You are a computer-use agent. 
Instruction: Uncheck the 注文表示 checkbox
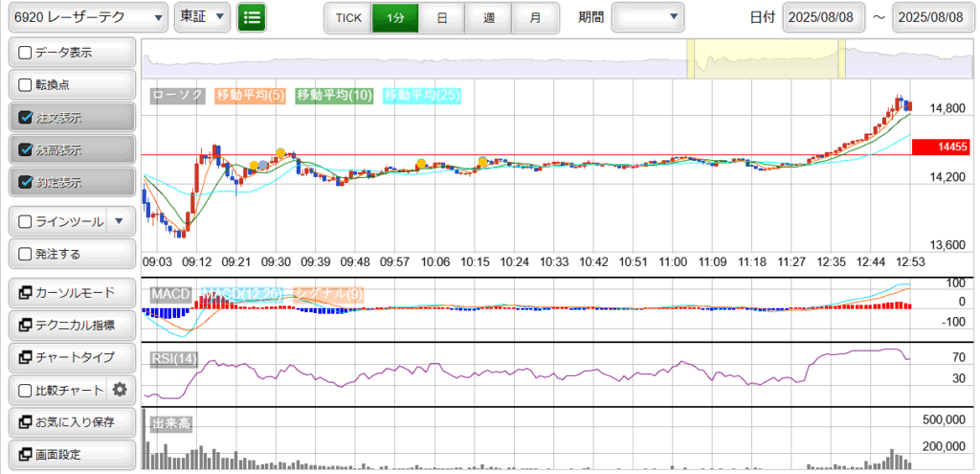[x=26, y=118]
